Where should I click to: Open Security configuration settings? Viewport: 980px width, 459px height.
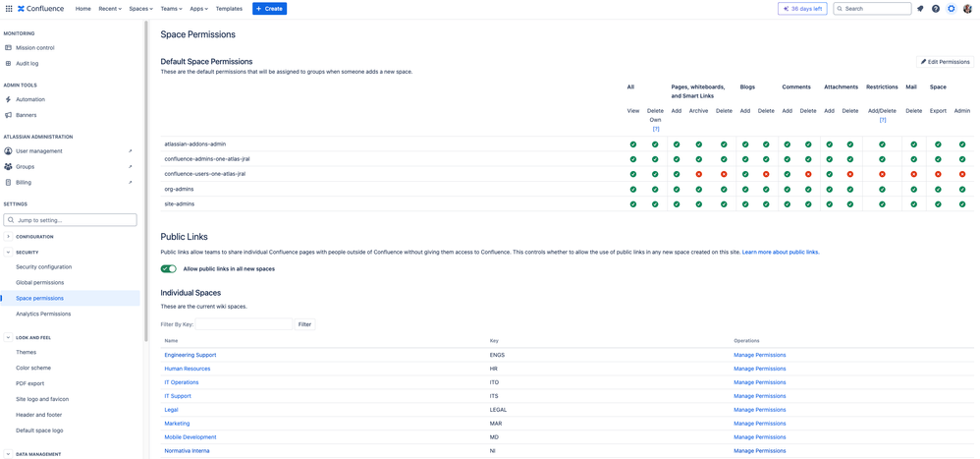[x=44, y=267]
